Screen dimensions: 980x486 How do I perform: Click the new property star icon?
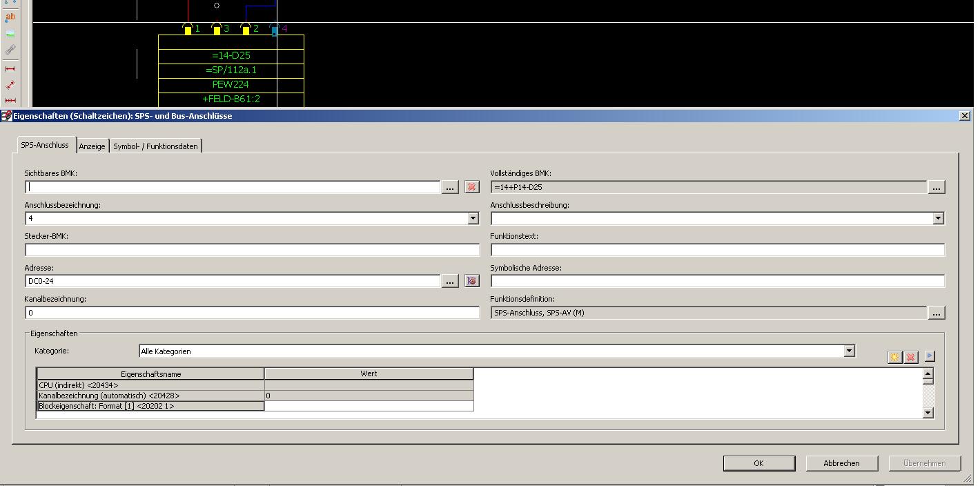894,357
